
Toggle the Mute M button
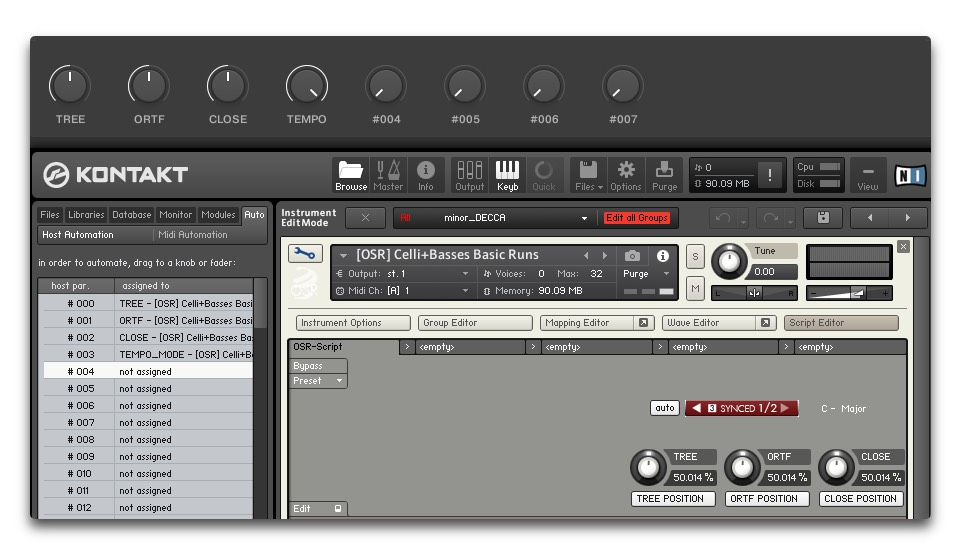point(695,288)
